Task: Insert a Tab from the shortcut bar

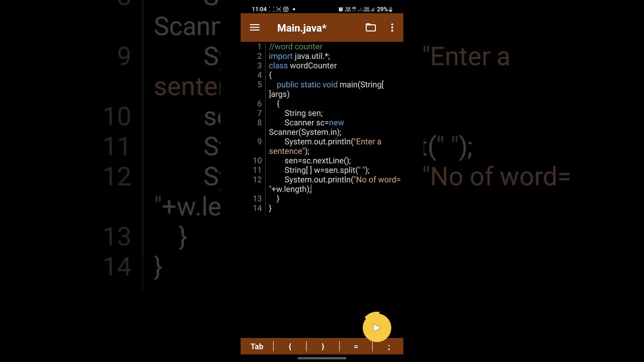Action: (257, 346)
